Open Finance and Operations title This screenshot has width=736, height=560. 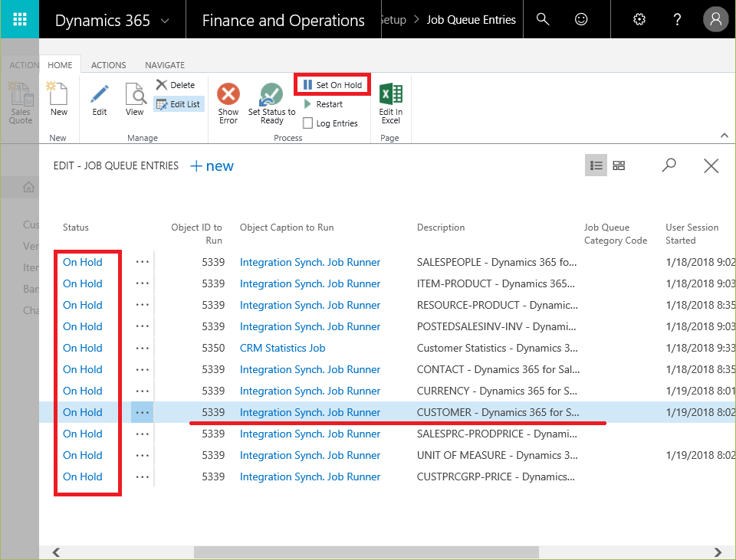point(284,20)
